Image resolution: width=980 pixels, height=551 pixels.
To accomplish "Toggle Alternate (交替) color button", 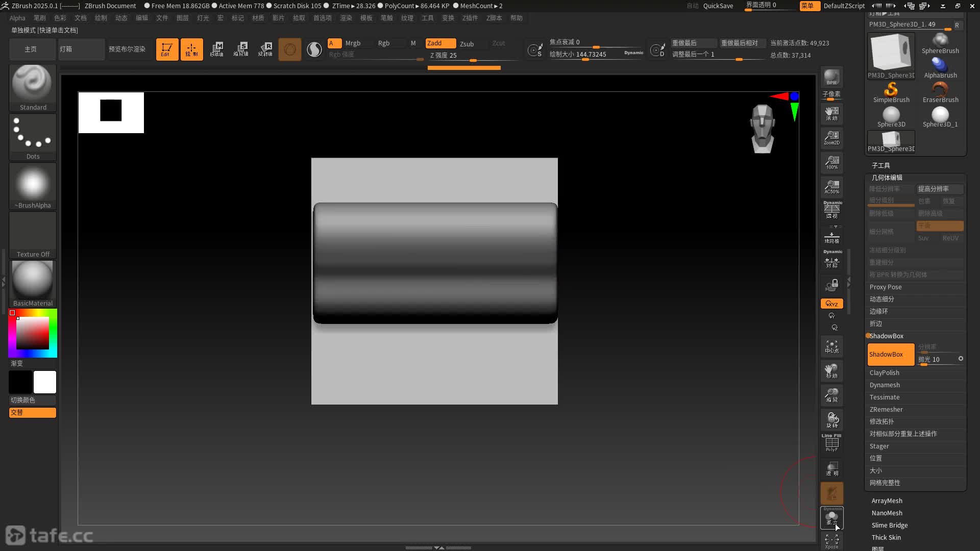I will click(x=32, y=412).
